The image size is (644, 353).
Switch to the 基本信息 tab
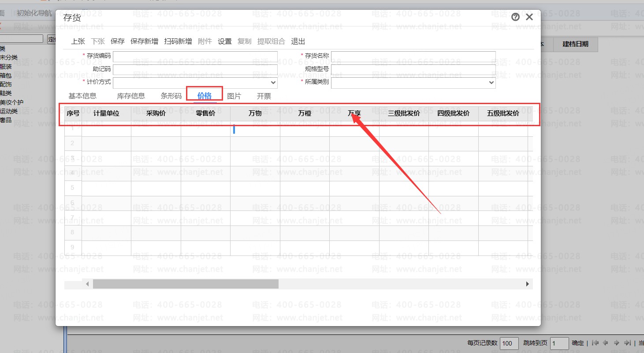pos(82,96)
